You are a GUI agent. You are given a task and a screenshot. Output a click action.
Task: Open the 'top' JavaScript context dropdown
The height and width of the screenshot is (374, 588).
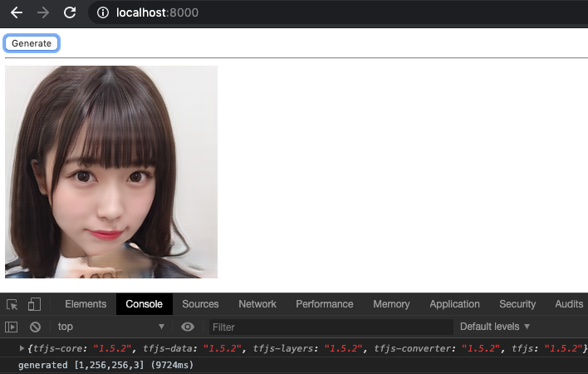tap(111, 327)
